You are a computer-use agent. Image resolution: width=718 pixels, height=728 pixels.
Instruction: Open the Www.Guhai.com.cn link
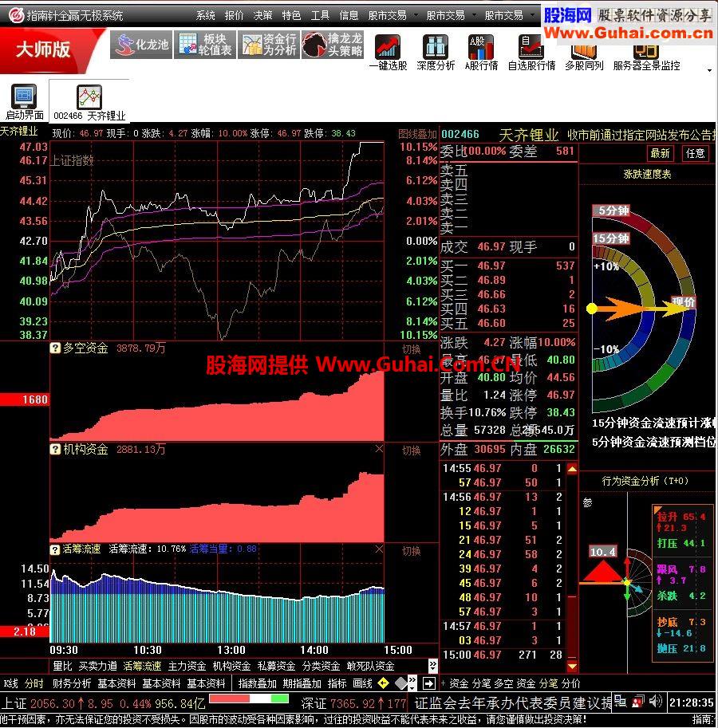(x=633, y=33)
